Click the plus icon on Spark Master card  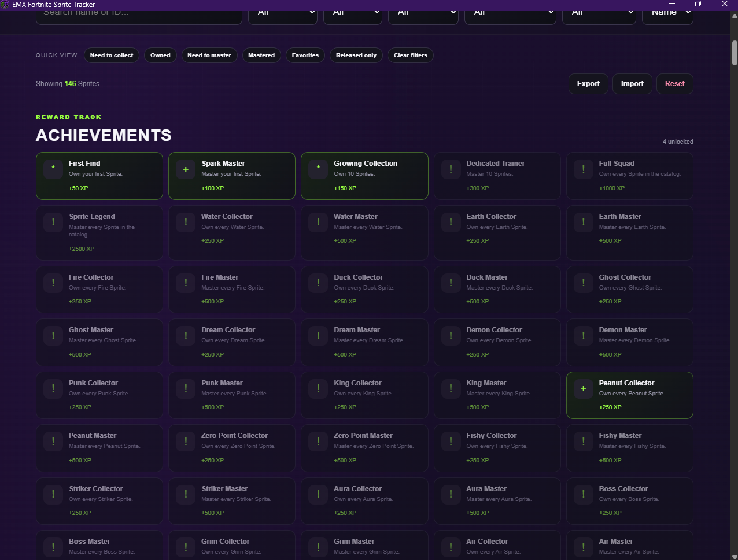tap(186, 169)
